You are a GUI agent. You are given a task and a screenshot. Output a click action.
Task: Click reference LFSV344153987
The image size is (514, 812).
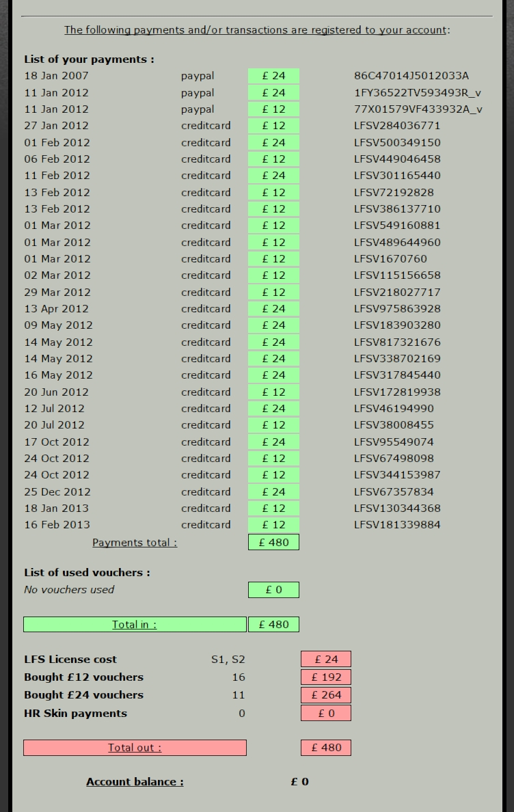(397, 476)
